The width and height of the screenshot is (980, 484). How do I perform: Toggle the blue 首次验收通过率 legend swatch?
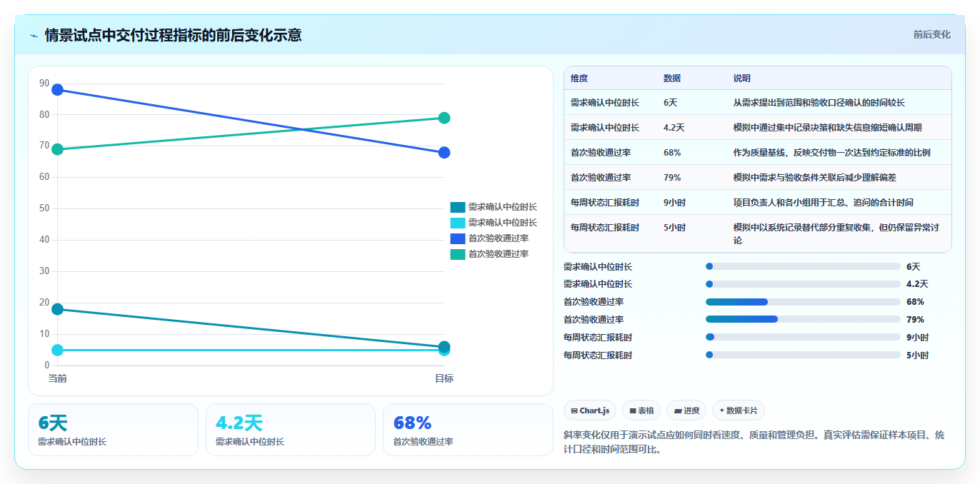[457, 238]
